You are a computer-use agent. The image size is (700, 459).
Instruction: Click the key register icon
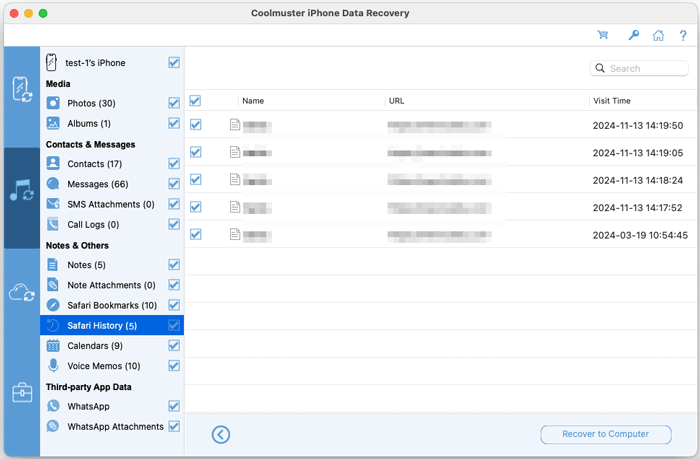tap(633, 35)
